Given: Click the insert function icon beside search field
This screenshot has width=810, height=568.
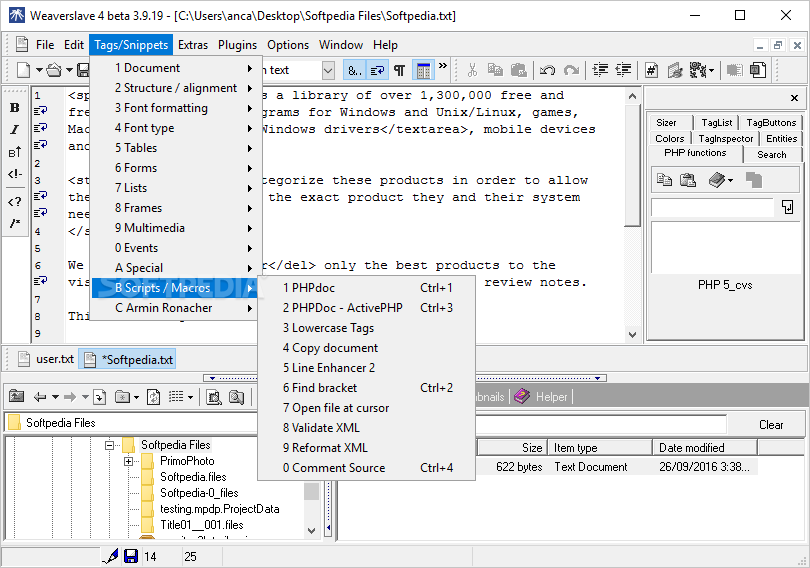Looking at the screenshot, I should pos(787,207).
